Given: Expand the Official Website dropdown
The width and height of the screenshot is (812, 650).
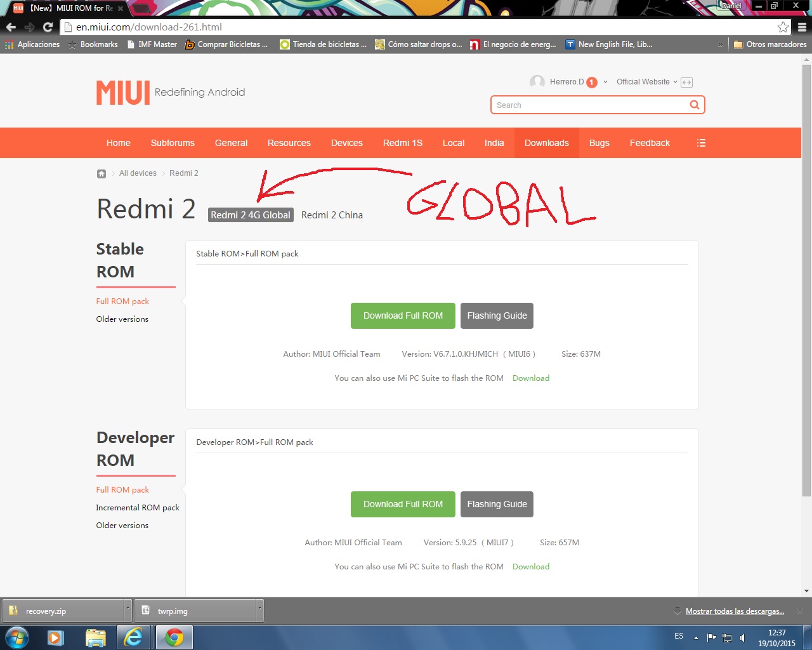Looking at the screenshot, I should pyautogui.click(x=646, y=82).
